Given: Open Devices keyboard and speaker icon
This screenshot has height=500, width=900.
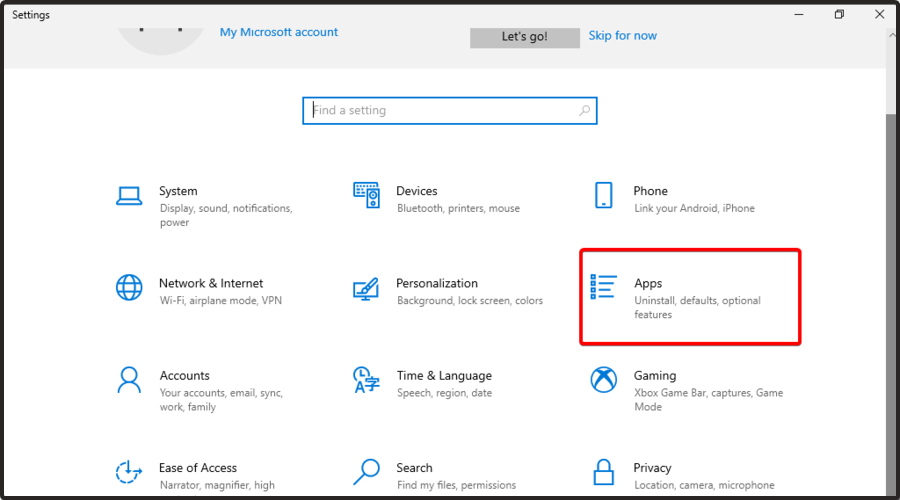Looking at the screenshot, I should tap(366, 195).
